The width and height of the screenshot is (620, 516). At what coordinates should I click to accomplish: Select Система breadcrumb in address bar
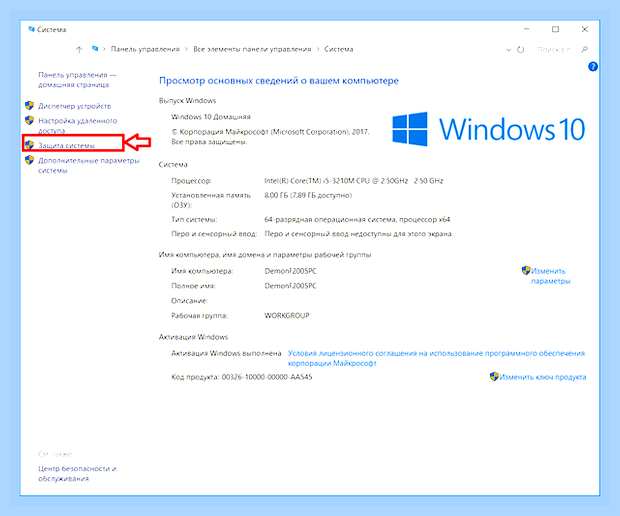tap(338, 49)
